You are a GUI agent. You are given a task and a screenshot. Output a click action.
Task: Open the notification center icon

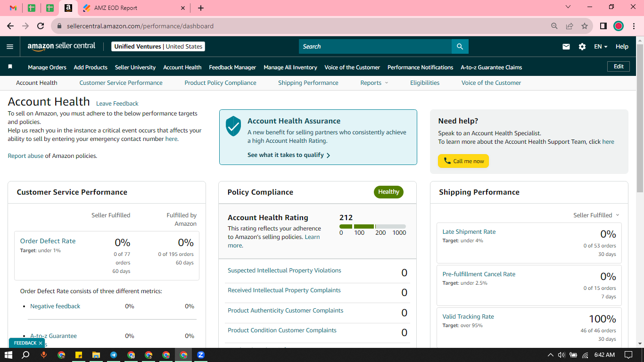pyautogui.click(x=628, y=355)
